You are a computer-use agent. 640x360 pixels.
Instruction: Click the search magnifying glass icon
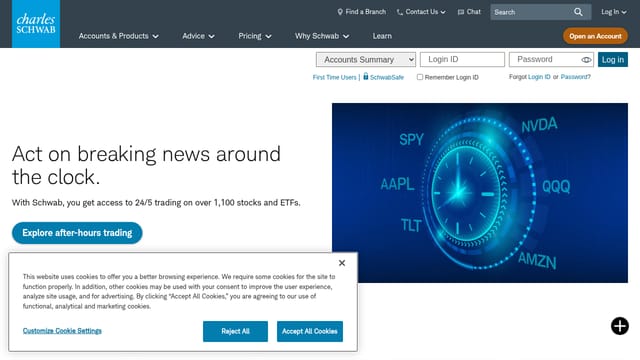(x=578, y=12)
